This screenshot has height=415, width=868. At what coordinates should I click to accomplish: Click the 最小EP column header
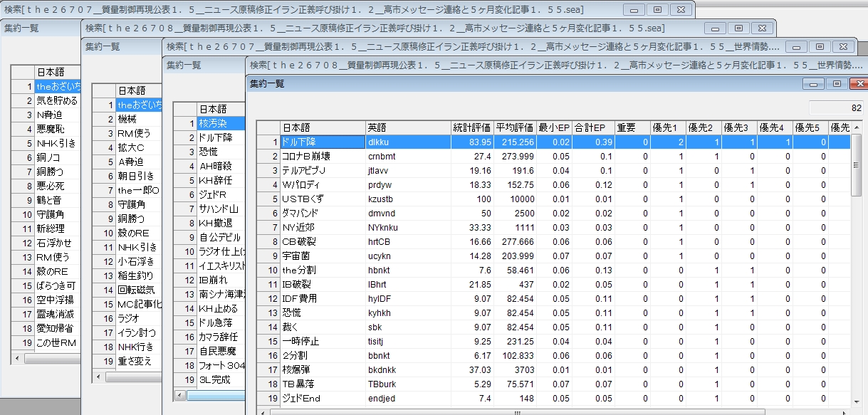tap(554, 127)
